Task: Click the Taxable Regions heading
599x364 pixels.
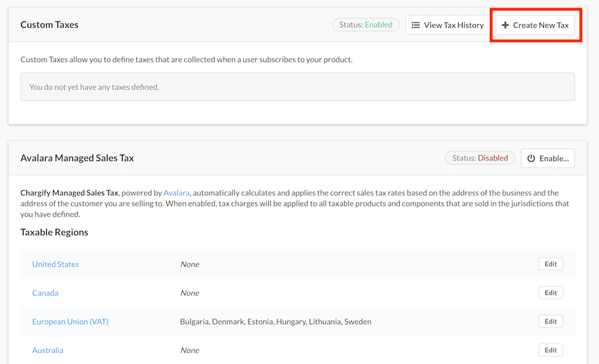Action: tap(54, 232)
